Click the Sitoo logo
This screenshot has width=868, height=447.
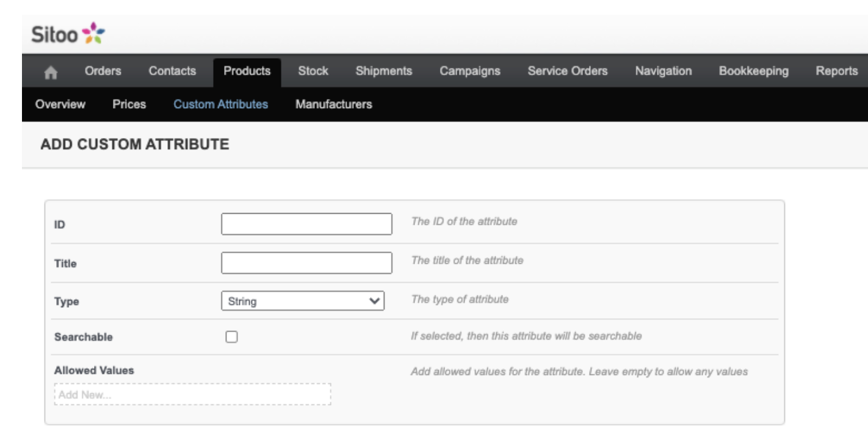pyautogui.click(x=68, y=34)
